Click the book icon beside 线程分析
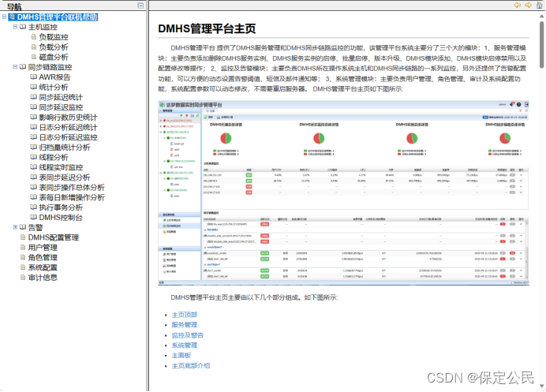546x392 pixels. pyautogui.click(x=34, y=157)
